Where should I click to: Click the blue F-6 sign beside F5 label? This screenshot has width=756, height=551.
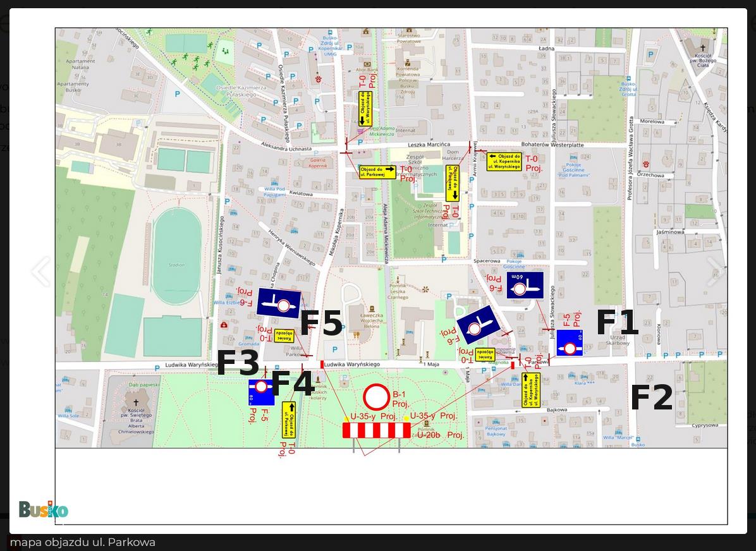[x=279, y=303]
